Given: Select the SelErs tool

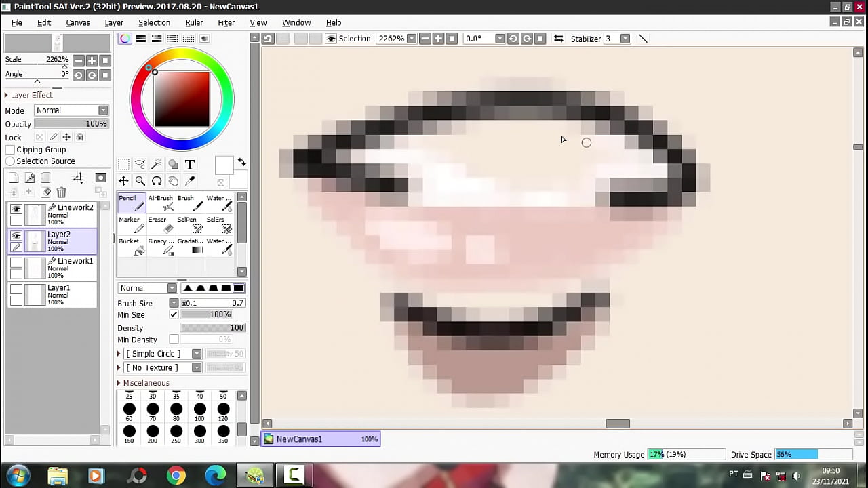Looking at the screenshot, I should click(x=219, y=224).
